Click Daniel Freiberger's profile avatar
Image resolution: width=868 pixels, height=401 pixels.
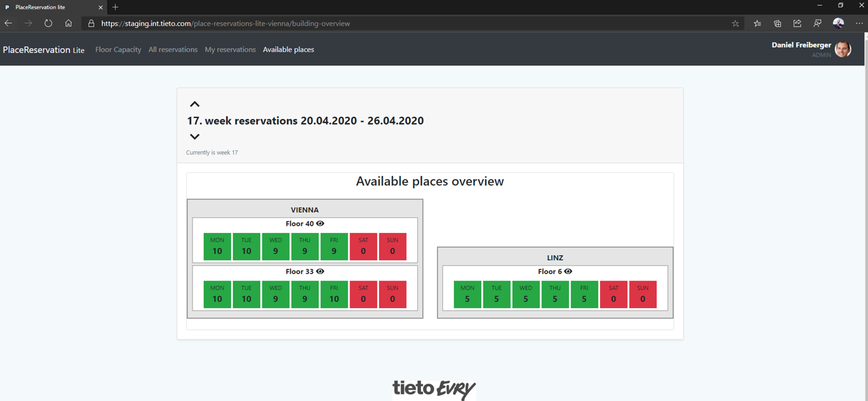pyautogui.click(x=842, y=49)
